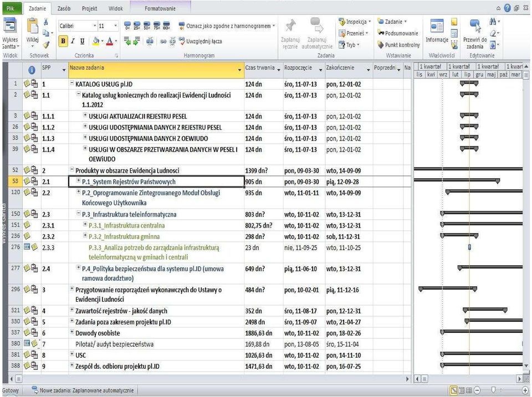Open the Informacje task information button
Image resolution: width=532 pixels, height=397 pixels.
437,32
